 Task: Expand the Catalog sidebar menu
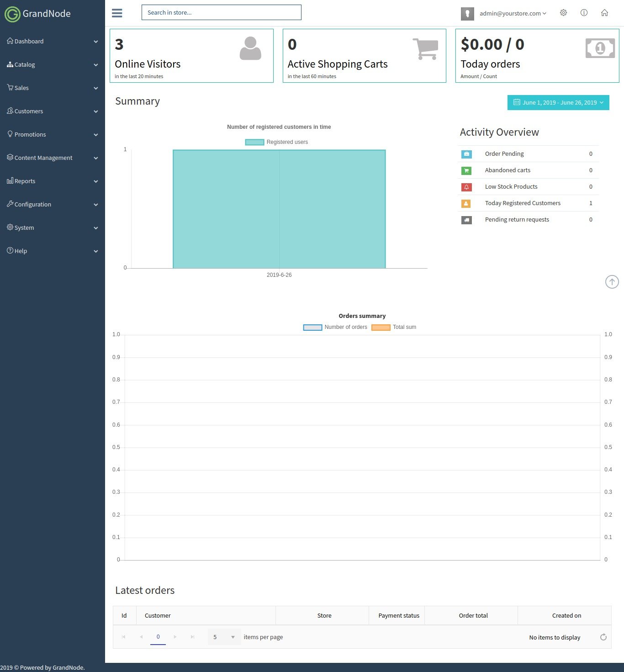click(52, 64)
